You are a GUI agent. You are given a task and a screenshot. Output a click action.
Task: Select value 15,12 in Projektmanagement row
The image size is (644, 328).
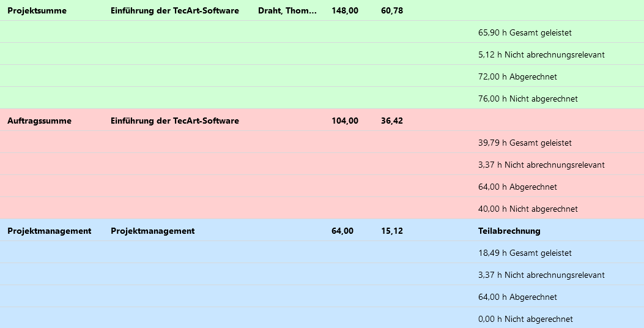pos(392,231)
